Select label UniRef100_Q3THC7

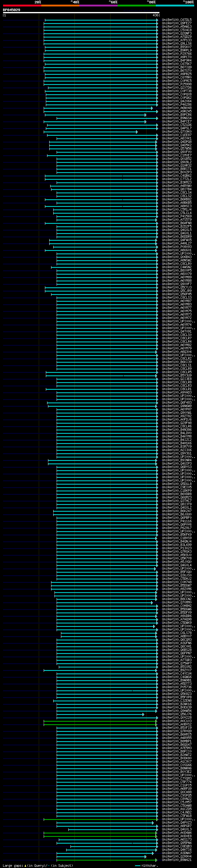(x=176, y=501)
